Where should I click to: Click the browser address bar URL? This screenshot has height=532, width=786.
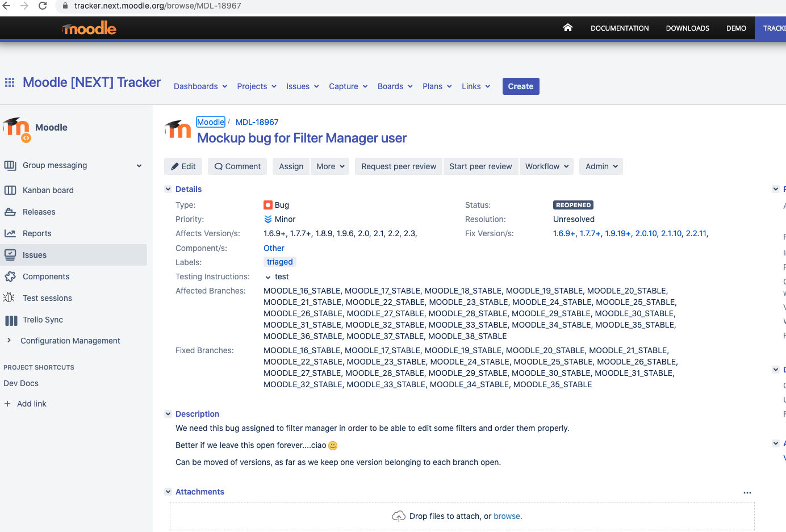point(158,6)
